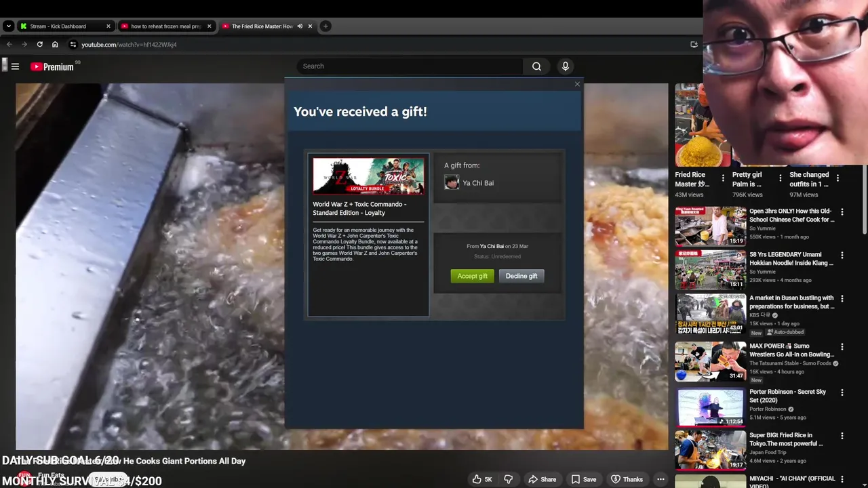Screen dimensions: 868x488
Task: Decline the Steam gift
Action: [x=521, y=276]
